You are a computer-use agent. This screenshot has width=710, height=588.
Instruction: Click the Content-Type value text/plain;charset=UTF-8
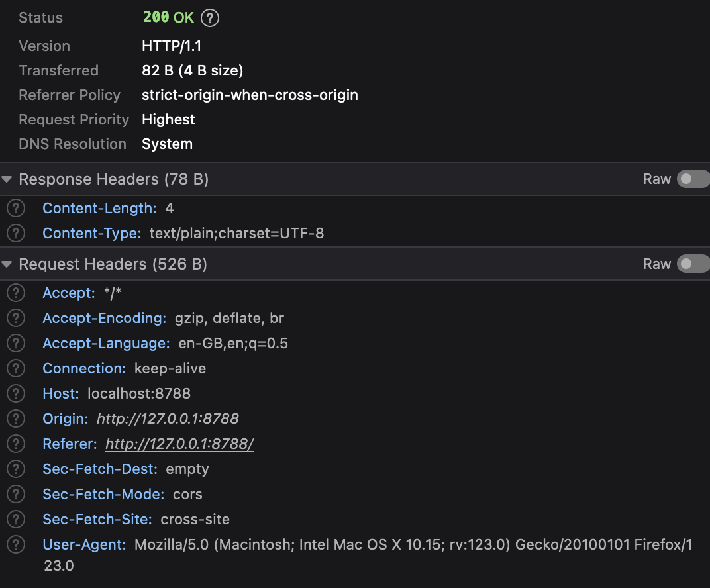coord(237,233)
